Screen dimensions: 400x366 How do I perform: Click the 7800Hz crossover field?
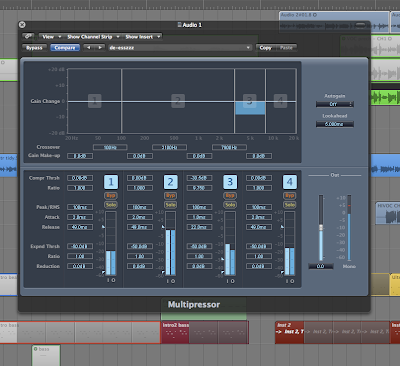point(229,147)
